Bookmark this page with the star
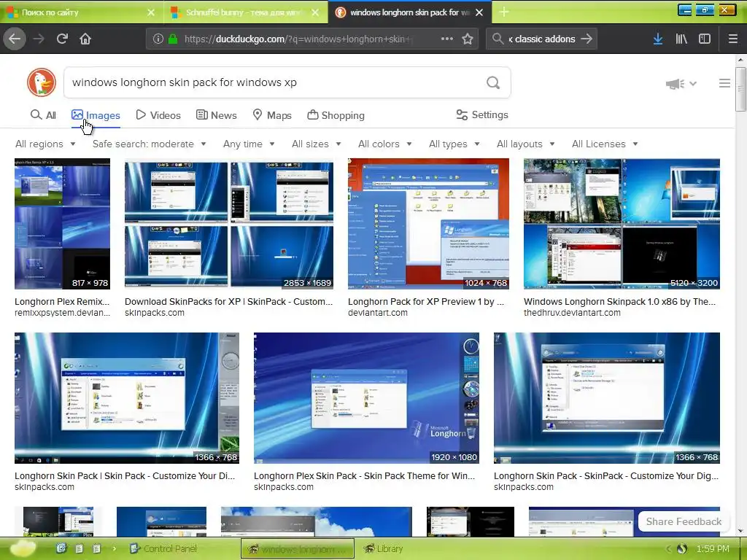Viewport: 747px width, 560px height. point(468,39)
